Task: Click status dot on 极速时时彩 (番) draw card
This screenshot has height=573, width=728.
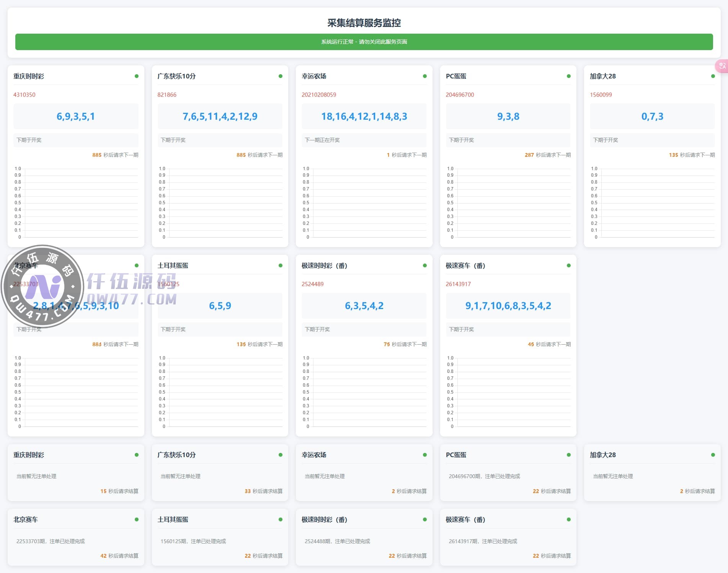Action: (424, 265)
